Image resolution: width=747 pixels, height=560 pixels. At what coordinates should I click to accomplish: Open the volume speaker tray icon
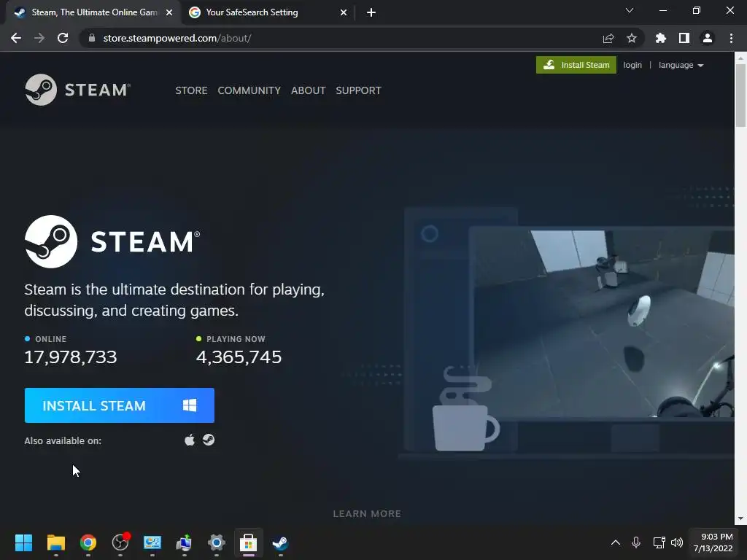click(x=676, y=542)
